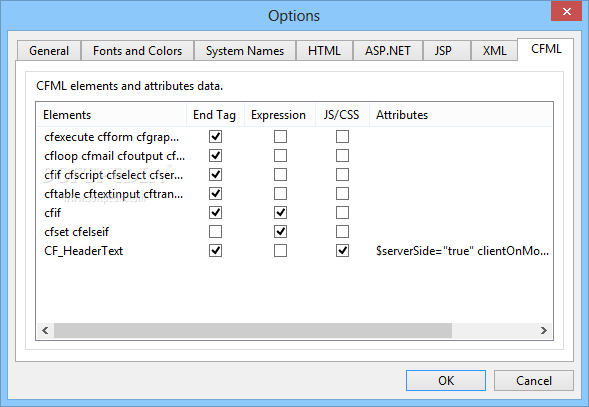The width and height of the screenshot is (589, 407).
Task: Switch to the General tab
Action: pos(49,51)
